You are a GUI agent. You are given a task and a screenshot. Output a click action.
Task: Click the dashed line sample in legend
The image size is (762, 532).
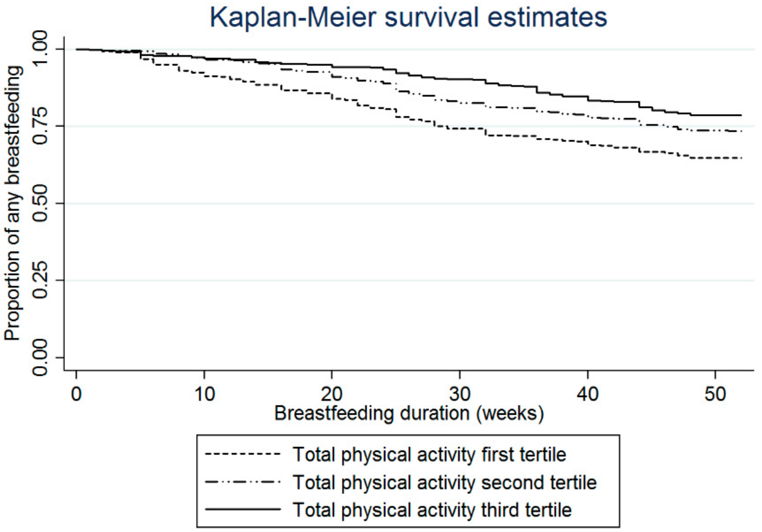pyautogui.click(x=243, y=454)
